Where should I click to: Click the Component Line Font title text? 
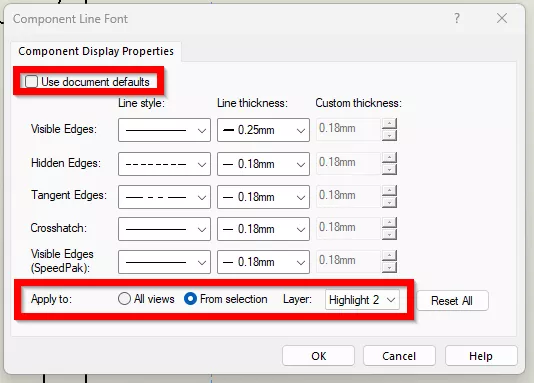70,19
